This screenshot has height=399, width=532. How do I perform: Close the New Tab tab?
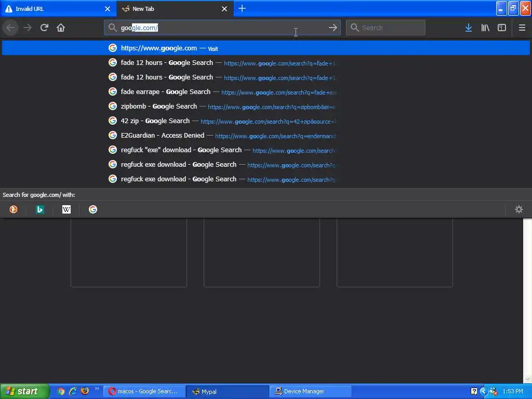point(224,9)
